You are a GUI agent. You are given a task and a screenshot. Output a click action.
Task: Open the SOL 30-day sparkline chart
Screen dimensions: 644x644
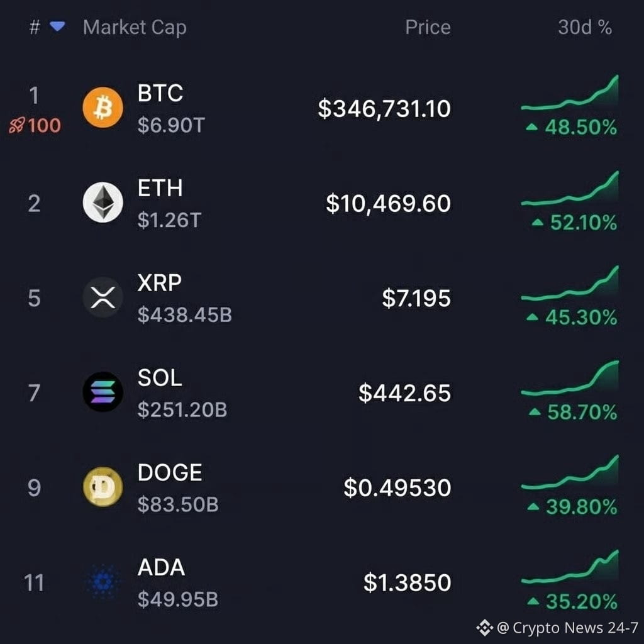[570, 379]
